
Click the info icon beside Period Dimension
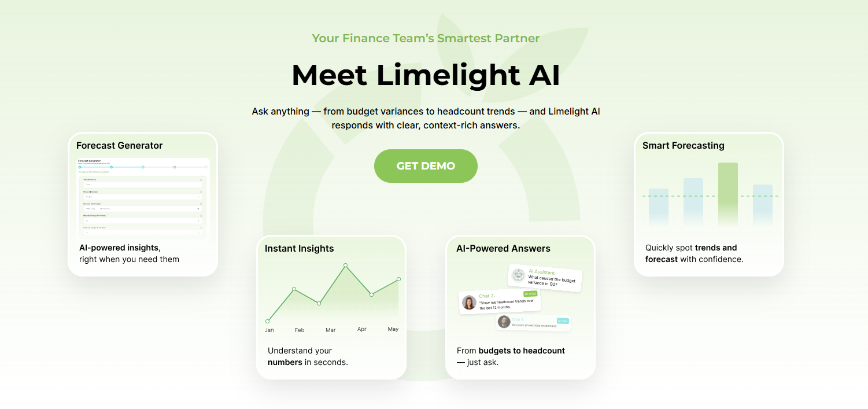tap(201, 191)
